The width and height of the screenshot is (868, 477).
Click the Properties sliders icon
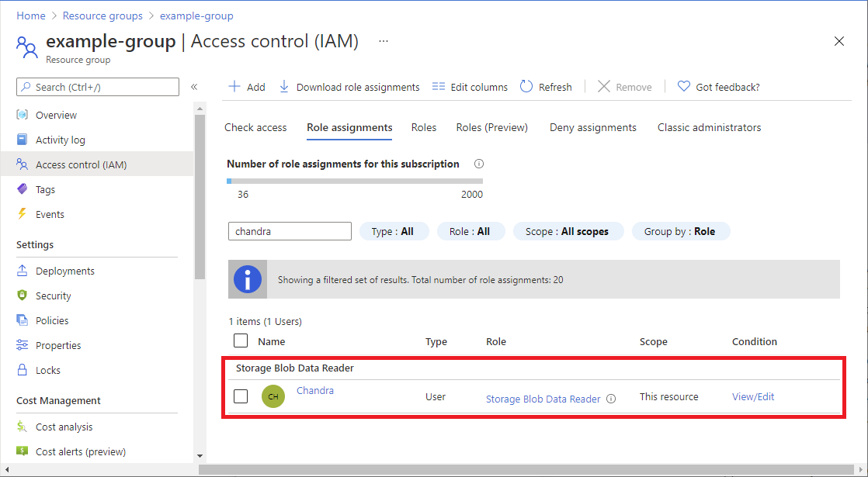[23, 345]
